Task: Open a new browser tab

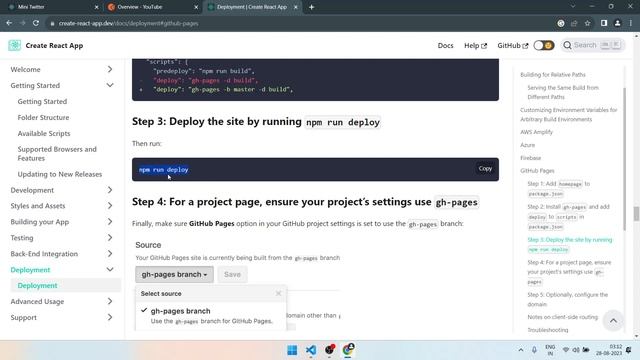Action: [x=311, y=7]
